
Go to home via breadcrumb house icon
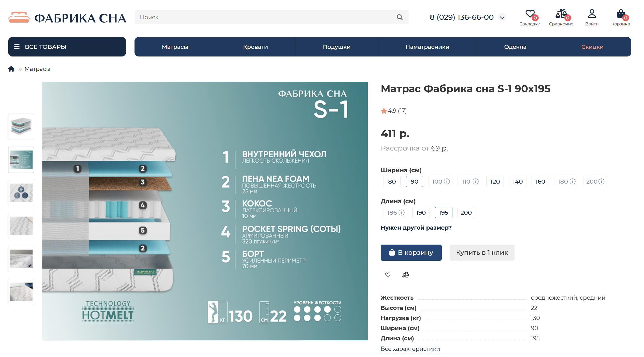[x=11, y=69]
